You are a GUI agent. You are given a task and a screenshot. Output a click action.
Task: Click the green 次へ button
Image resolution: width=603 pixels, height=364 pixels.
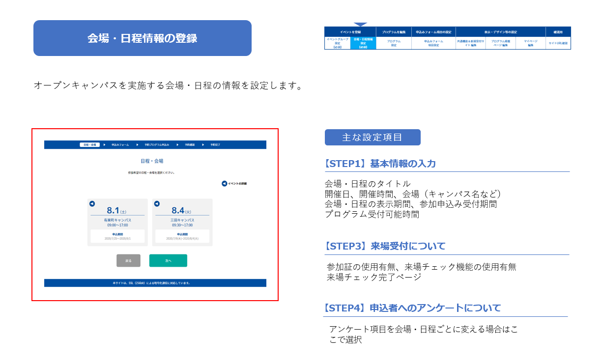(168, 261)
